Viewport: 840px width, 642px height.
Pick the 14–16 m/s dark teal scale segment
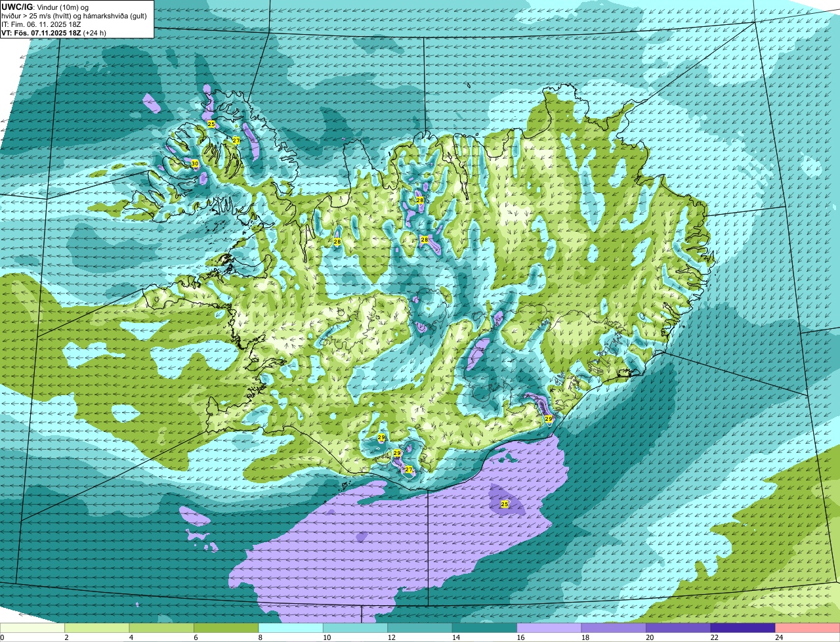[485, 628]
